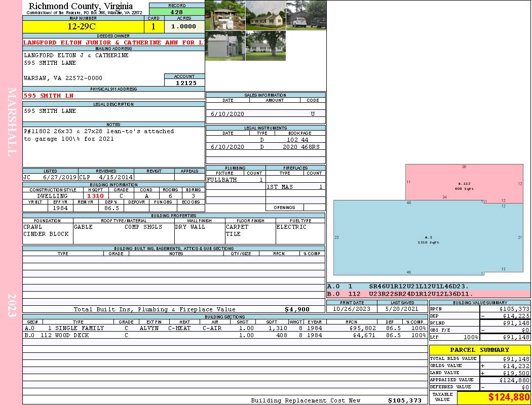Click the fireplace type 1ST MAS
Screen dimensions: 532x405
coord(280,187)
